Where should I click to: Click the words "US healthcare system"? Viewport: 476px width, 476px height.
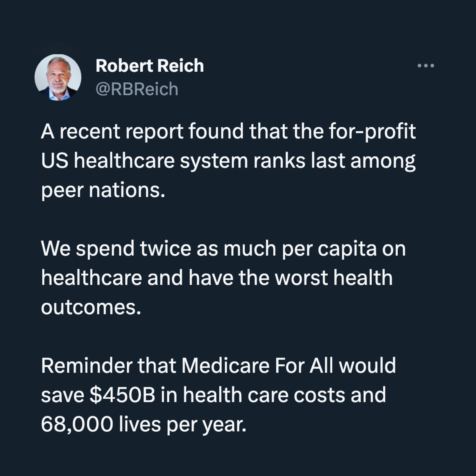[144, 161]
